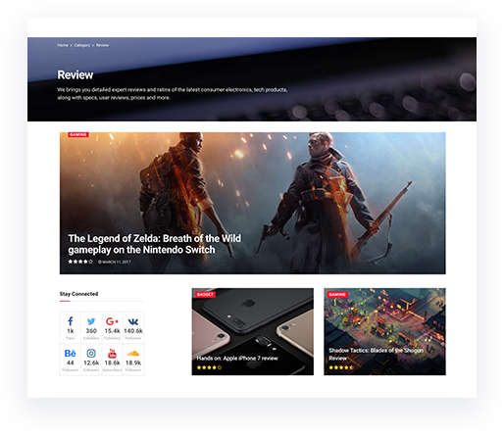The image size is (504, 435).
Task: Click the 12.6k followers count
Action: [x=91, y=362]
